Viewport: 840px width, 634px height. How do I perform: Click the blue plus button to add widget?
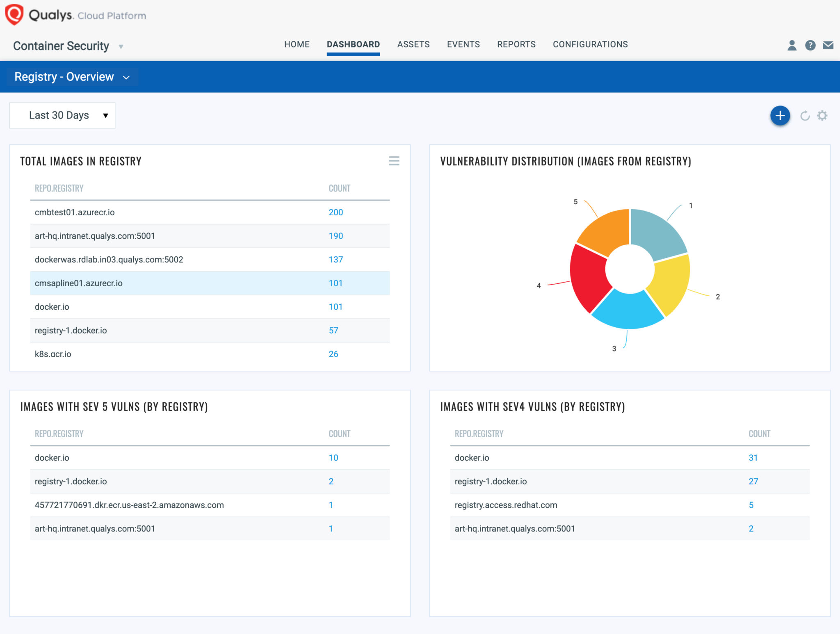click(x=780, y=115)
